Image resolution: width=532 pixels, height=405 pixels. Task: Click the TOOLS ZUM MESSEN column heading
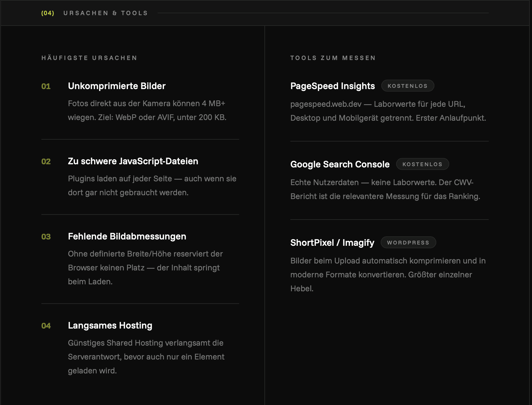coord(333,58)
